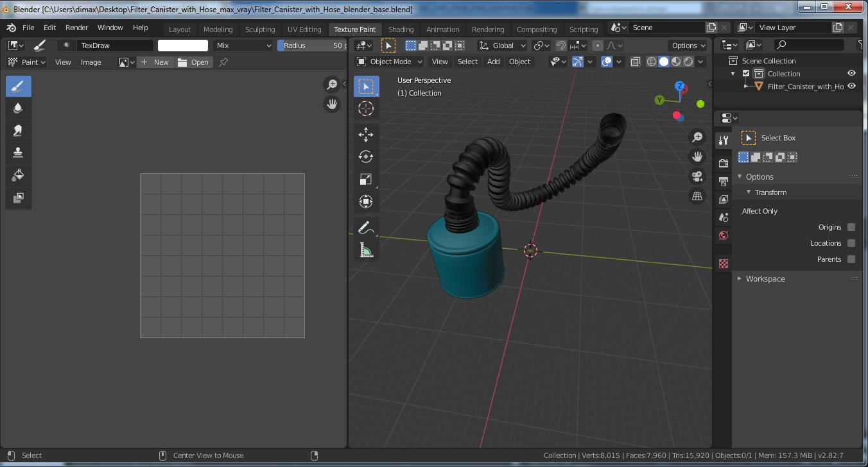The width and height of the screenshot is (868, 467).
Task: Click image editor pan hand icon
Action: 332,104
